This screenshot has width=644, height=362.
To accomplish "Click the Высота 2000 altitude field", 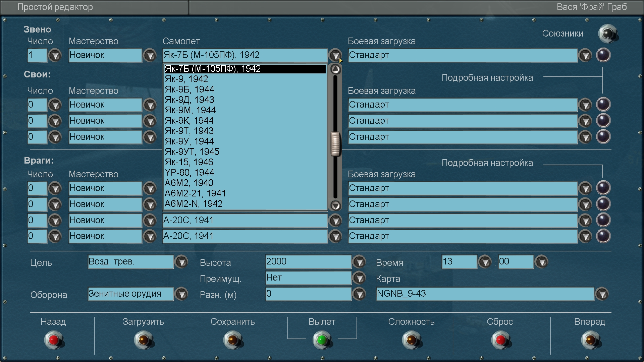I will click(308, 262).
